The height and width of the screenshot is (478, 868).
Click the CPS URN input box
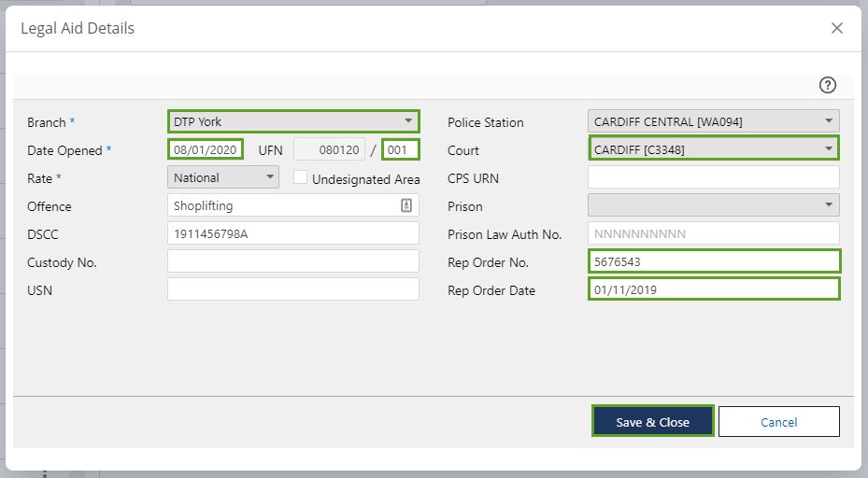click(x=713, y=177)
